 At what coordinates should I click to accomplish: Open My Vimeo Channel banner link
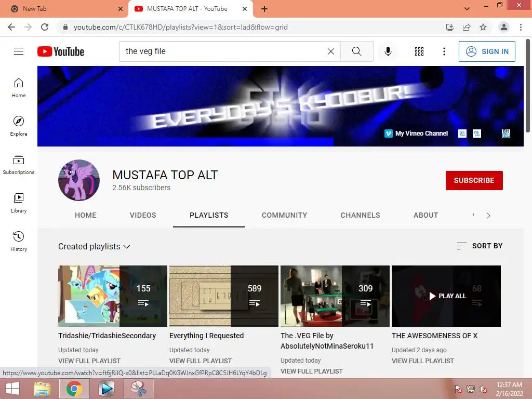click(416, 134)
